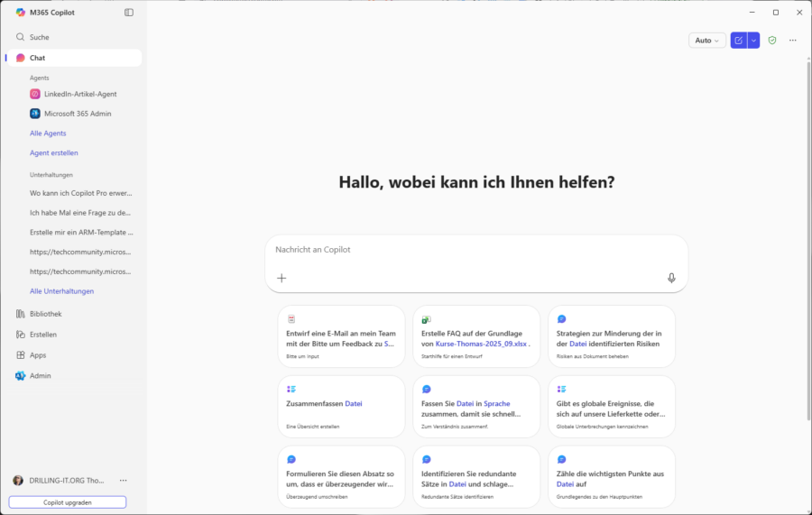Open the Microsoft 365 Admin agent
Screen dimensions: 812x515
[77, 114]
